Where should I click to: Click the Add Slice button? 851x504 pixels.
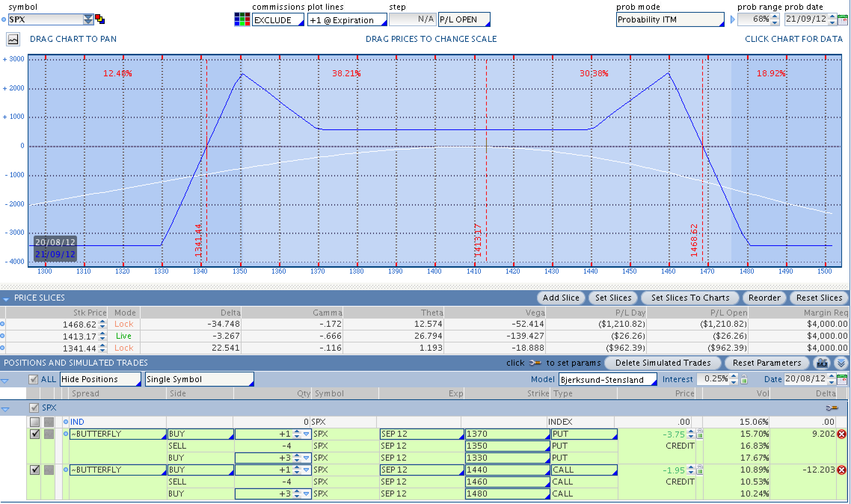click(x=560, y=298)
